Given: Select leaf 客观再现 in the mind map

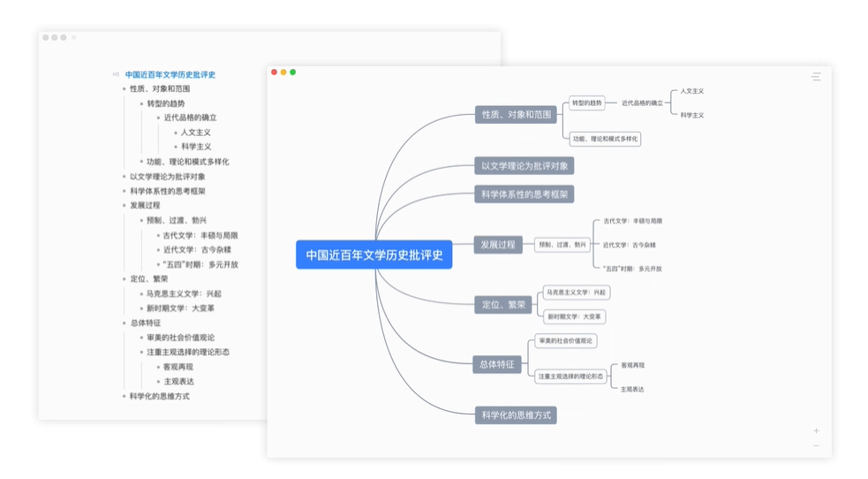Looking at the screenshot, I should (633, 366).
